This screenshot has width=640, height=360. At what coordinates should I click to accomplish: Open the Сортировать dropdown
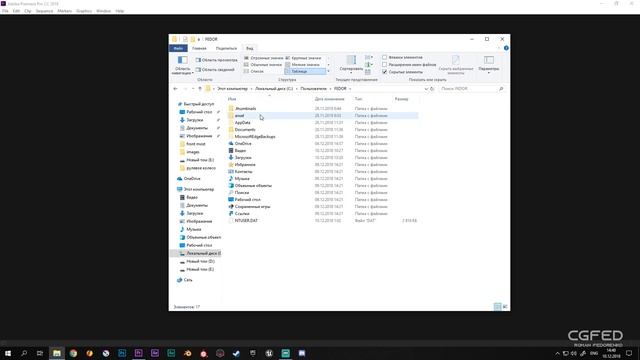(351, 64)
